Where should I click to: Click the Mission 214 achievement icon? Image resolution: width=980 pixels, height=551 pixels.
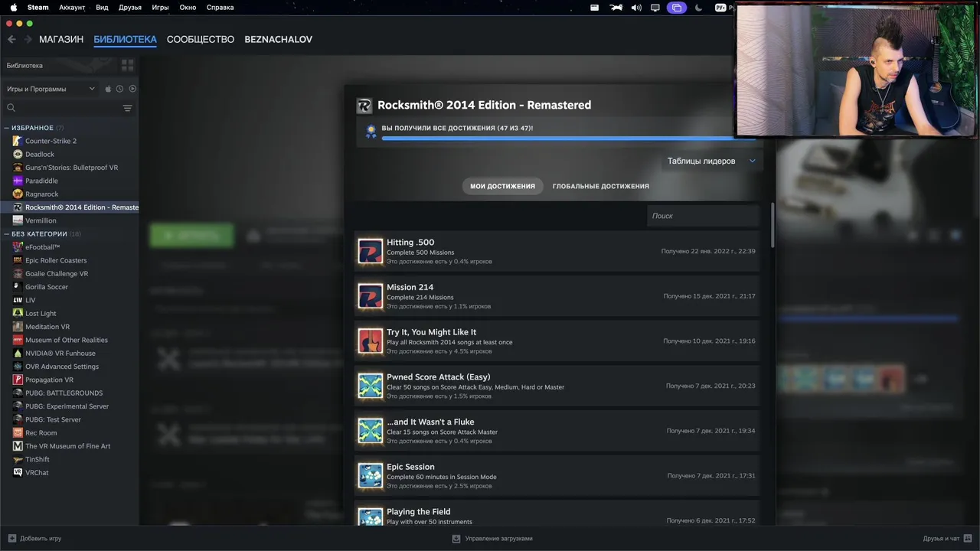pyautogui.click(x=371, y=296)
